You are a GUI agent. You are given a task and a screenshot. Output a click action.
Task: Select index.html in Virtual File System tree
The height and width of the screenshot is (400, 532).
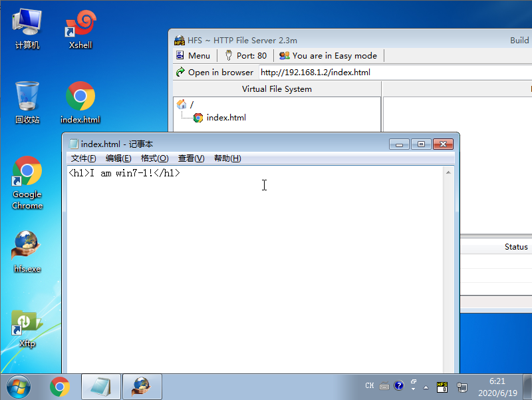(x=225, y=118)
